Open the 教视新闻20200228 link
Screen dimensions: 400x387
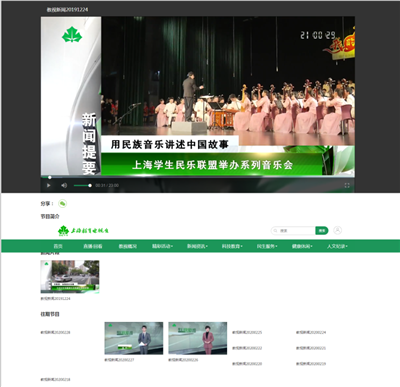tap(55, 332)
